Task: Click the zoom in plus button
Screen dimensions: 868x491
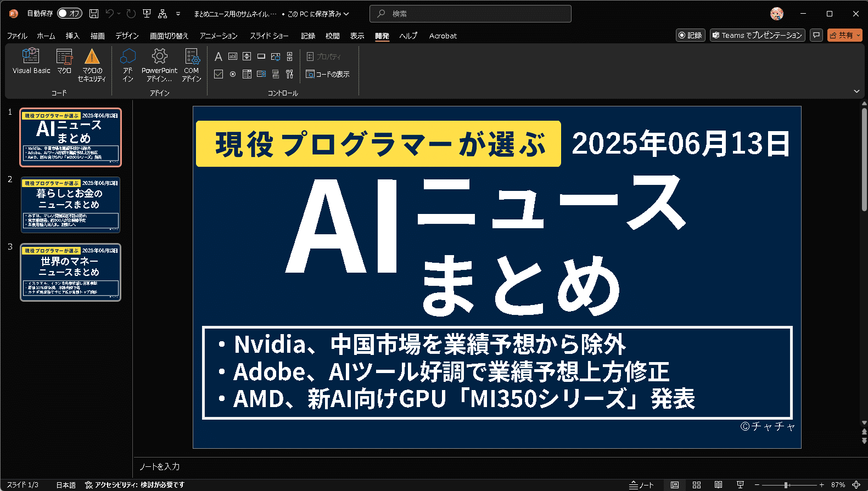Action: coord(821,485)
